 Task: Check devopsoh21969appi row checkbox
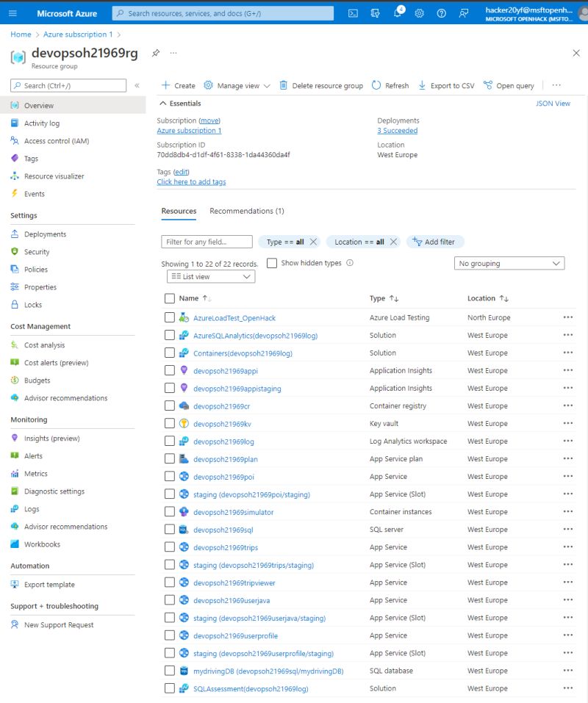[170, 370]
